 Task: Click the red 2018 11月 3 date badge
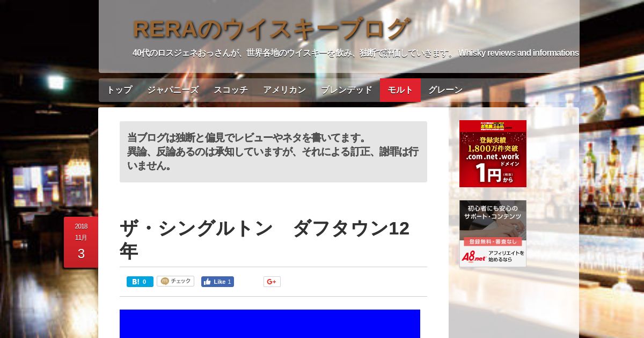coord(81,241)
